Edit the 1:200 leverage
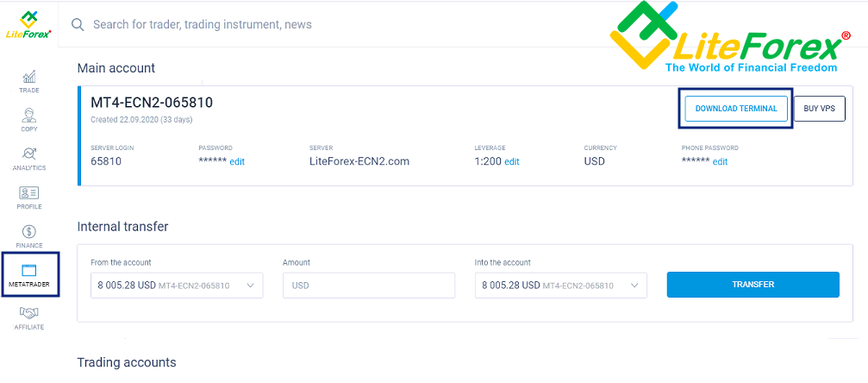The width and height of the screenshot is (868, 383). 511,162
